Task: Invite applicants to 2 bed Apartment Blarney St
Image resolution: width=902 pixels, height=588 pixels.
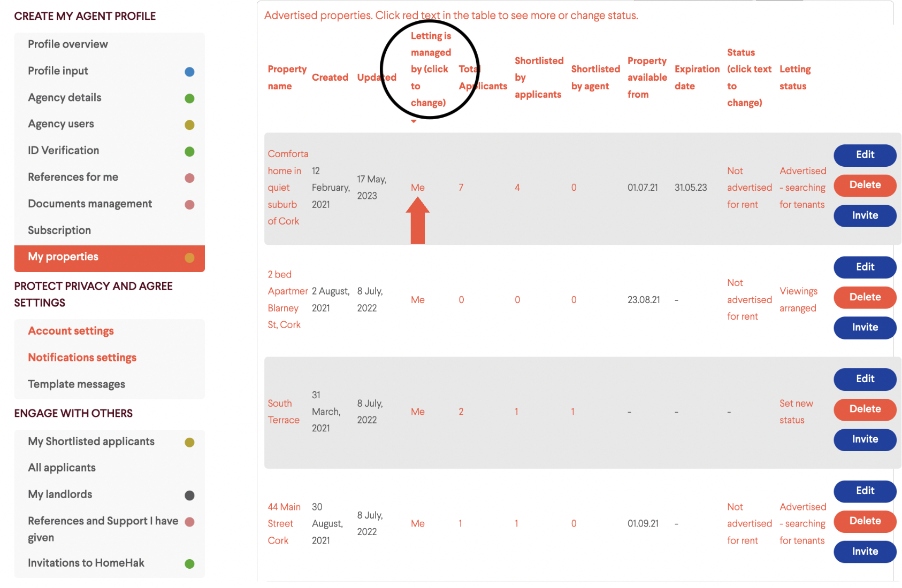Action: pyautogui.click(x=865, y=328)
